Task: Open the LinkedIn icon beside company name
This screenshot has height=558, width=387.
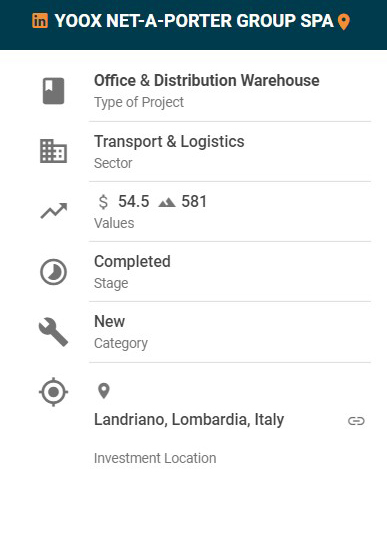Action: click(x=40, y=21)
